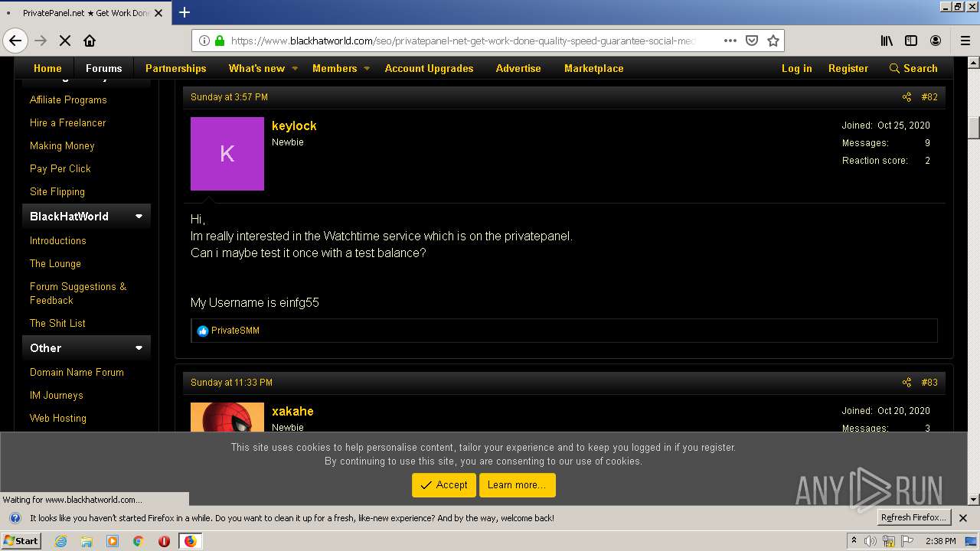Launch media player from the taskbar
Image resolution: width=980 pixels, height=551 pixels.
(113, 541)
